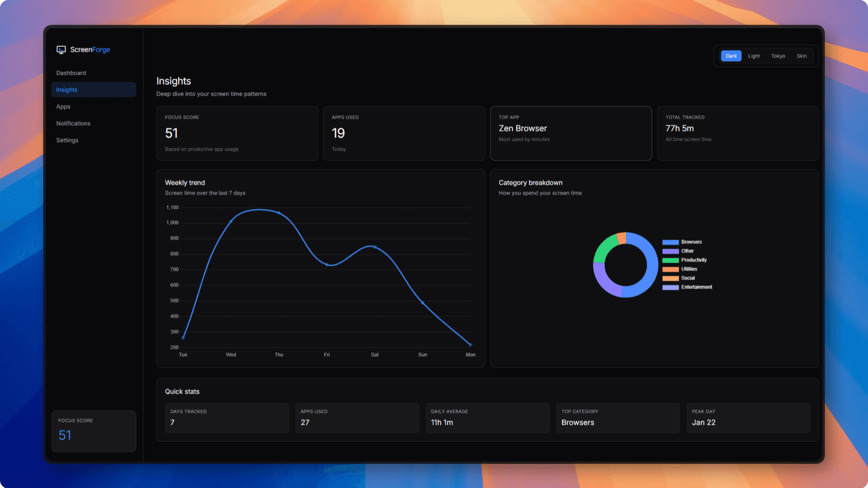Screen dimensions: 868x488
Task: Click the Thursday peak point on chart
Action: (279, 213)
